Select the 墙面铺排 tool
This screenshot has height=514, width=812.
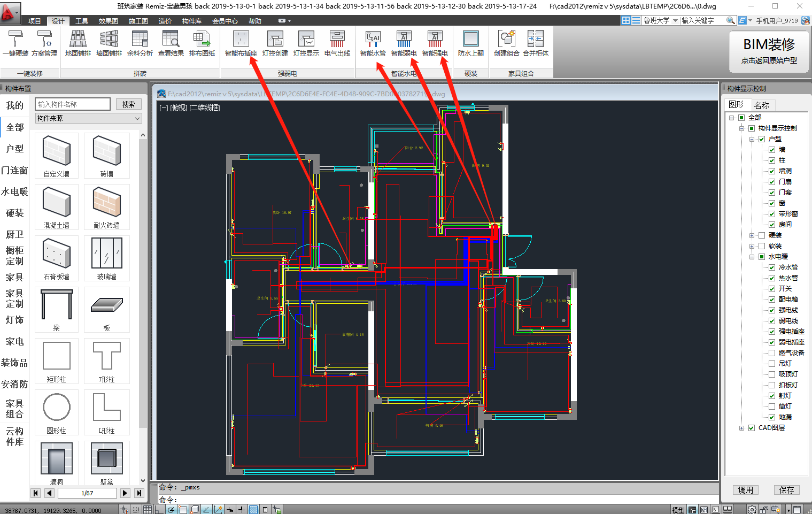point(109,44)
